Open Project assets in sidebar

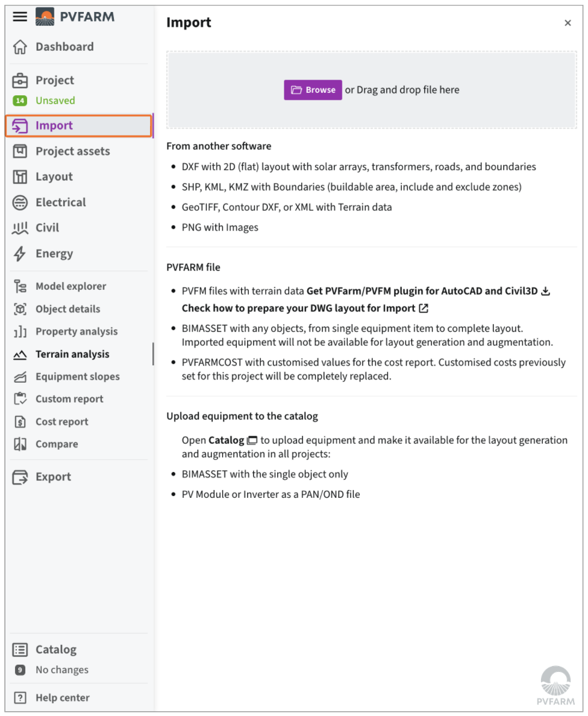point(72,151)
